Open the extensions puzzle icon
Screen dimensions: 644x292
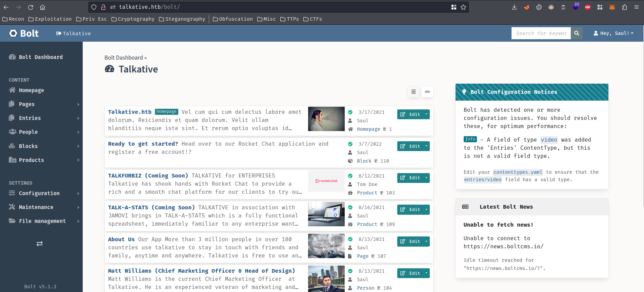click(x=624, y=7)
